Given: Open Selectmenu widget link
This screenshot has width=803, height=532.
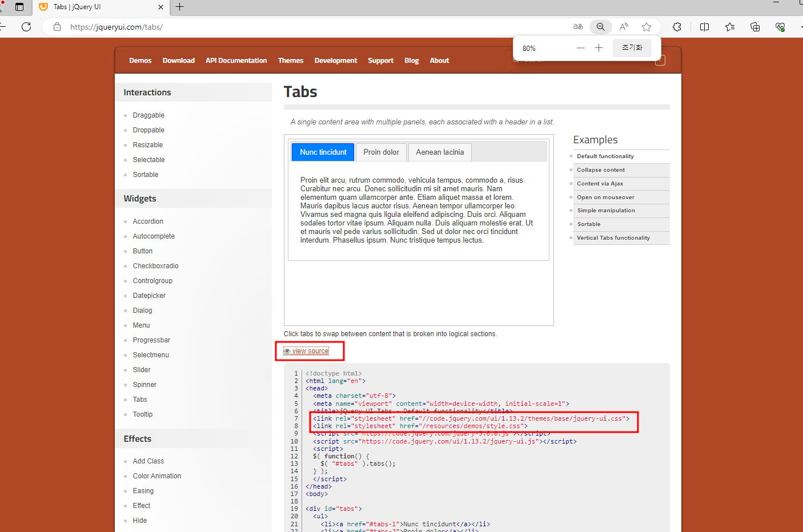Looking at the screenshot, I should (x=151, y=355).
